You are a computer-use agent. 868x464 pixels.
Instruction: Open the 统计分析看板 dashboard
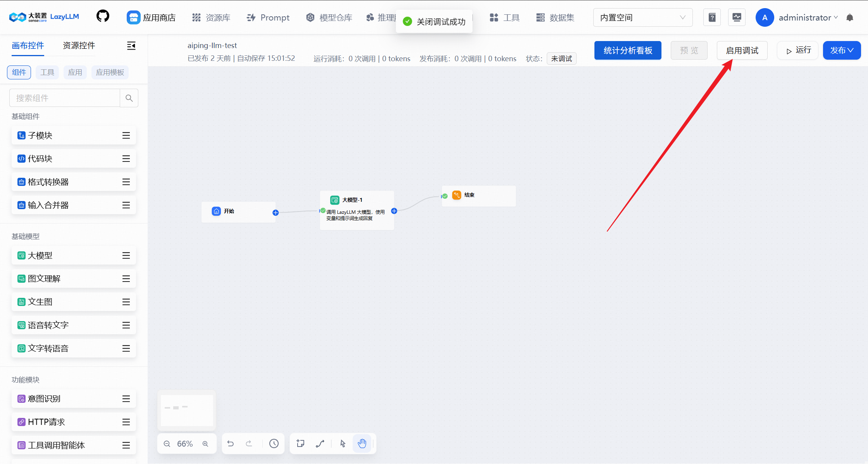pos(628,50)
